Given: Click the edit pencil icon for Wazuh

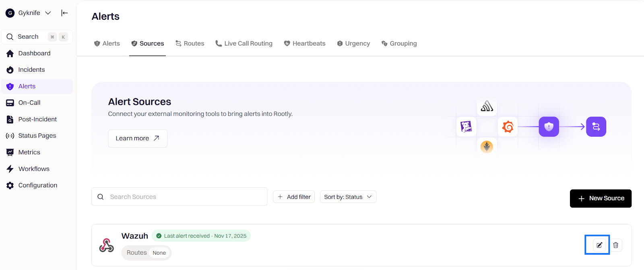Looking at the screenshot, I should point(599,245).
